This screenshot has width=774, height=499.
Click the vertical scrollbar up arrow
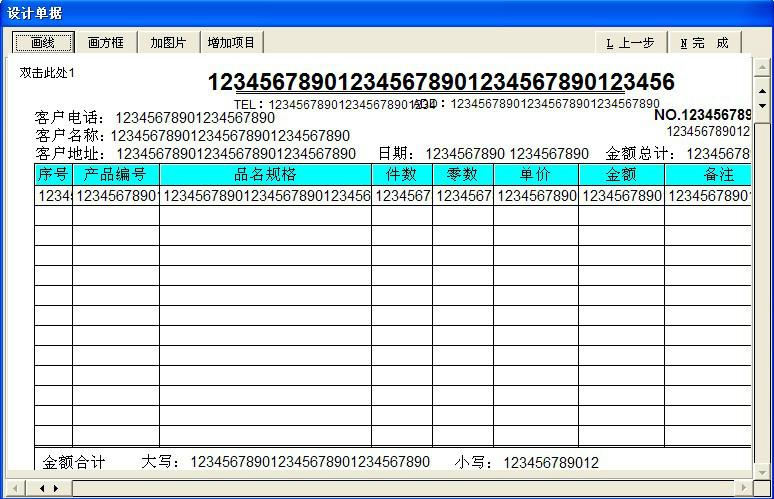tap(762, 68)
